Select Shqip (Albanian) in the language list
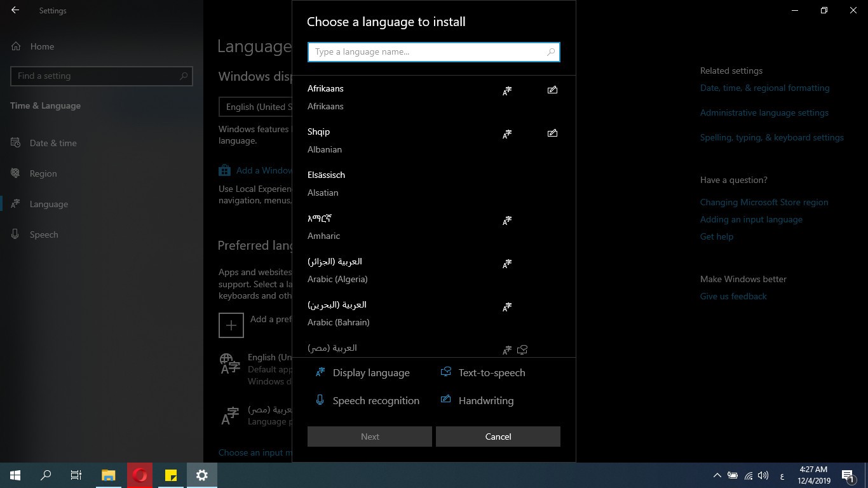 433,140
